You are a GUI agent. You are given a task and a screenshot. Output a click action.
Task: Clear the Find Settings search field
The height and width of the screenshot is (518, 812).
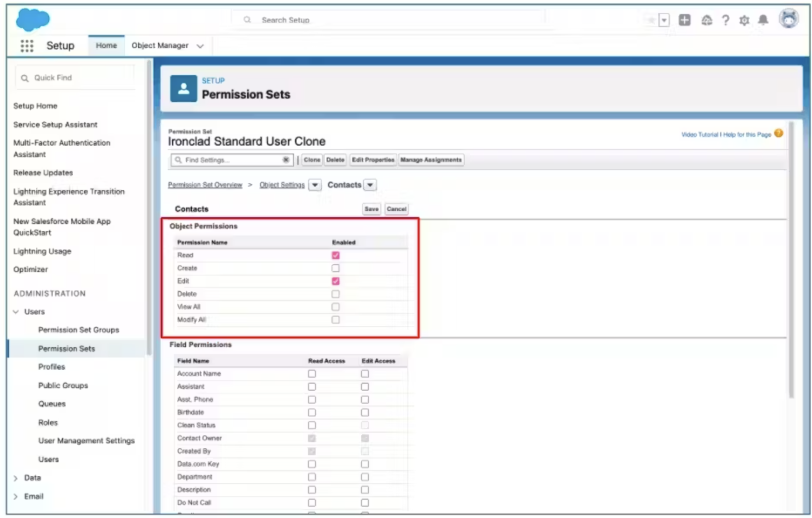click(286, 160)
